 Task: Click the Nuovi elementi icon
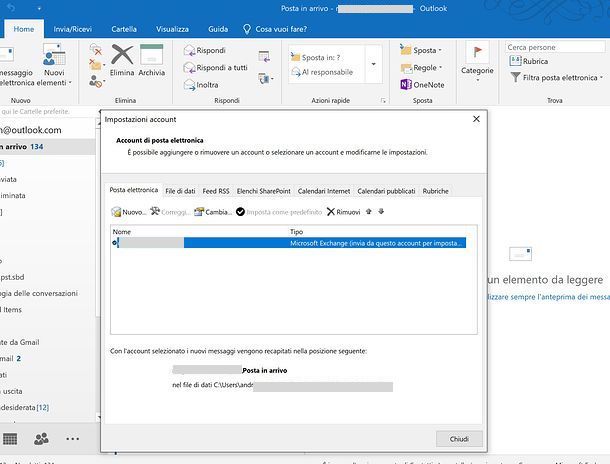pyautogui.click(x=54, y=54)
